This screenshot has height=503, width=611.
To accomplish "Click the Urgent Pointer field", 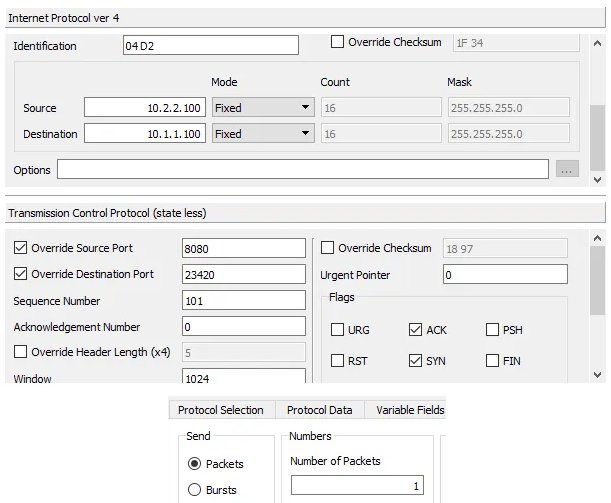I will [x=505, y=274].
